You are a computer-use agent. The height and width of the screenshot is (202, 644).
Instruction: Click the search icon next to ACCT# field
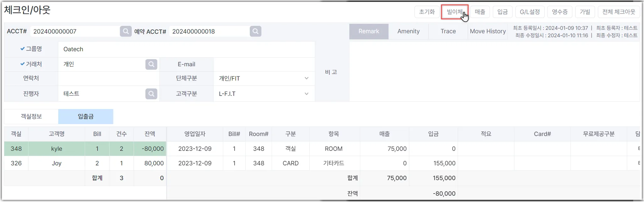125,31
